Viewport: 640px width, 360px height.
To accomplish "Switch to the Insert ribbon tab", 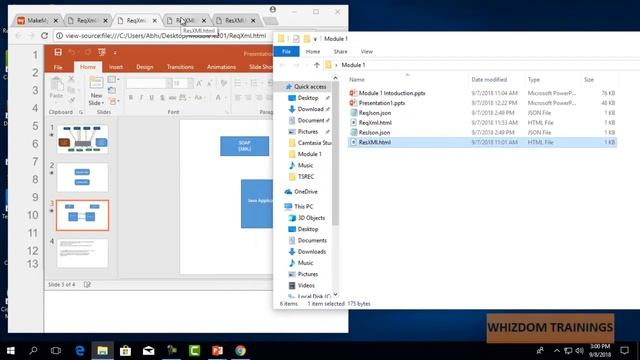I will pos(116,67).
